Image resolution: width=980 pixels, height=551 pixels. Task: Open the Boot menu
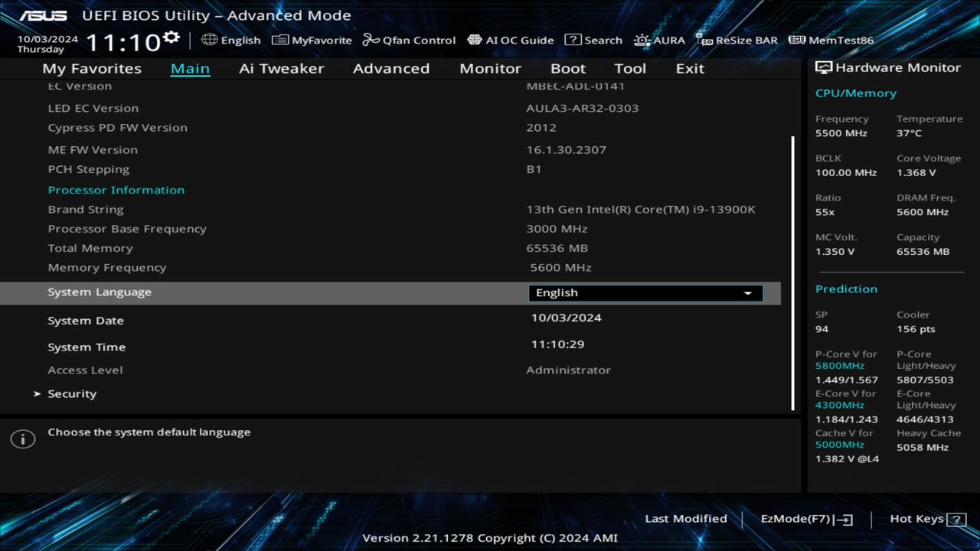[568, 68]
